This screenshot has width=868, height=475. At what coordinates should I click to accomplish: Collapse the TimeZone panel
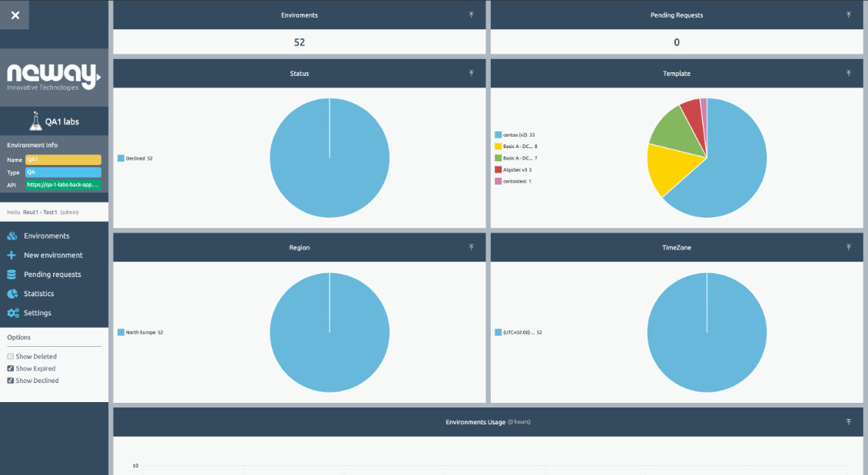[848, 247]
